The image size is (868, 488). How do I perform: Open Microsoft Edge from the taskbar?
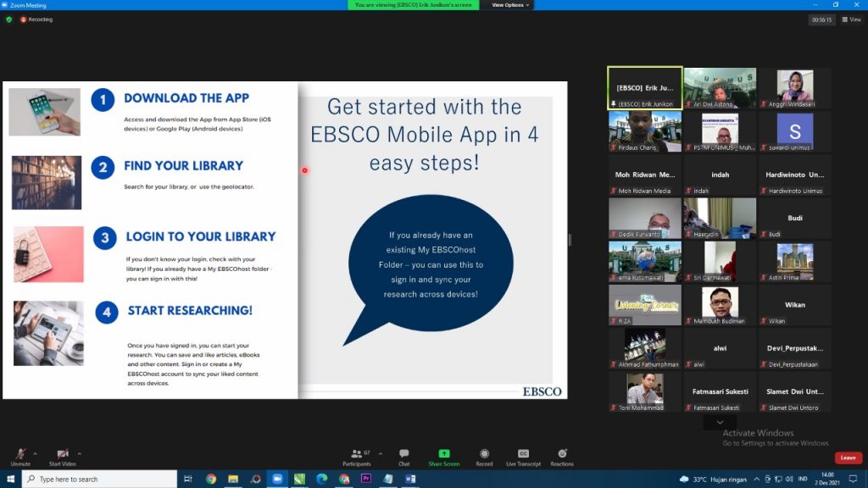pyautogui.click(x=321, y=479)
